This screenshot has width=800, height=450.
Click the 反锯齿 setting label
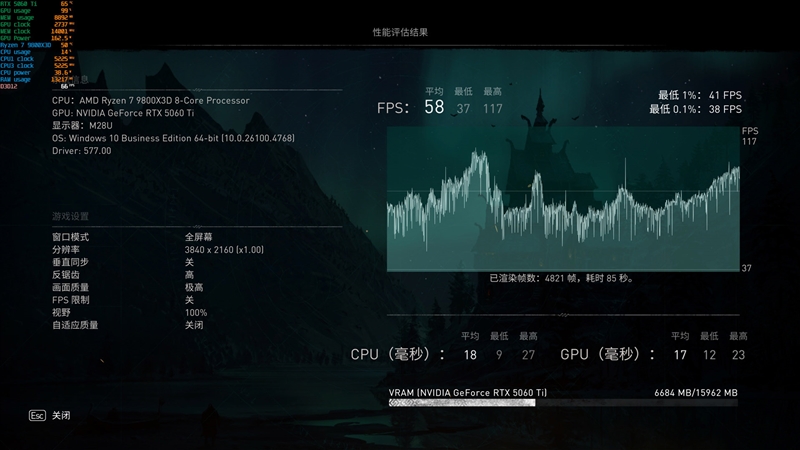click(x=66, y=275)
